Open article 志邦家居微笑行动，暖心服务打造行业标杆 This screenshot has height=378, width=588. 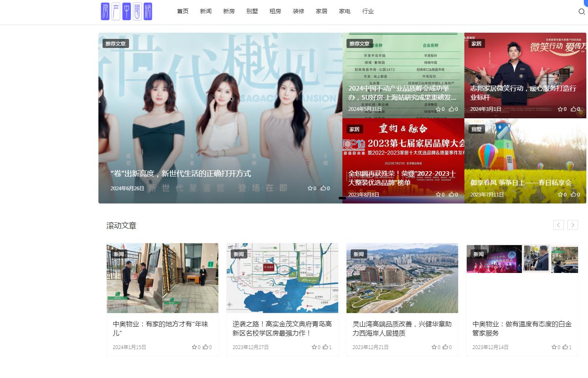[x=523, y=93]
